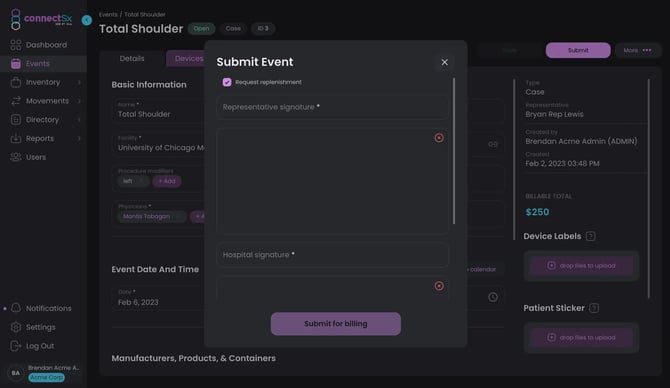The width and height of the screenshot is (670, 388).
Task: Click the dialog's vertical scrollbar
Action: [454, 151]
